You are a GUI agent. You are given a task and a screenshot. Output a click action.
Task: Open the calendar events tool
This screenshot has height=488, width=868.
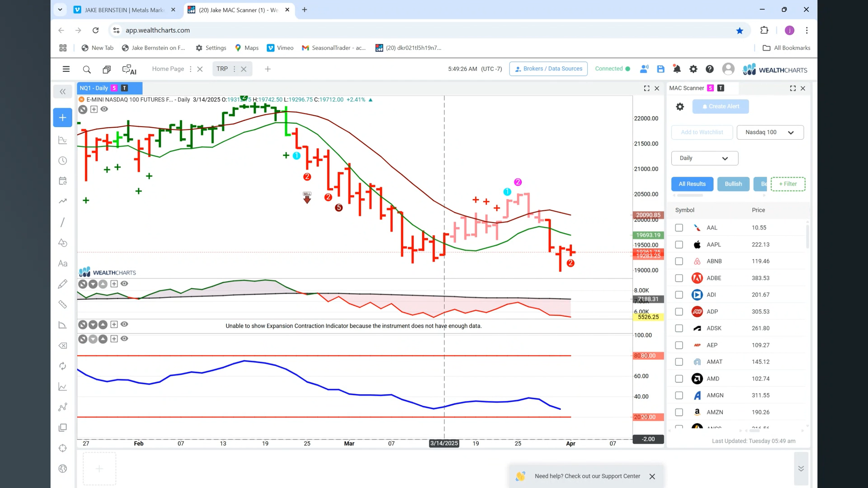click(63, 181)
